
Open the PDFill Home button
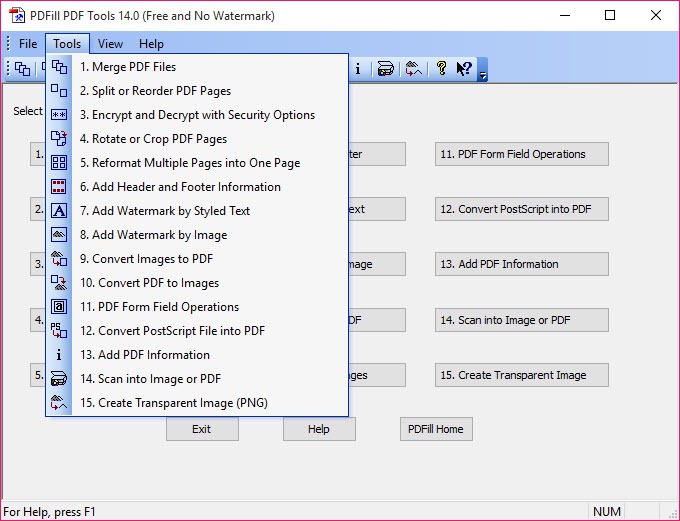pyautogui.click(x=436, y=429)
